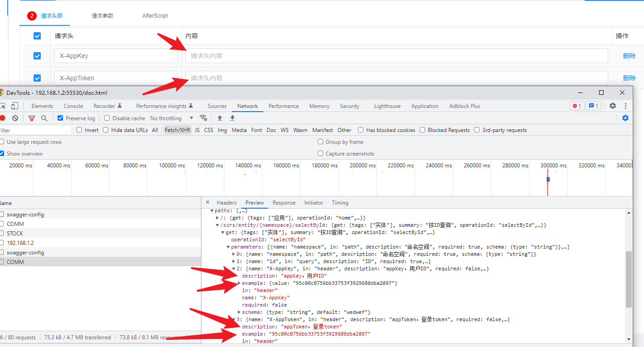Toggle Group by frame option
The image size is (644, 347).
pos(320,142)
